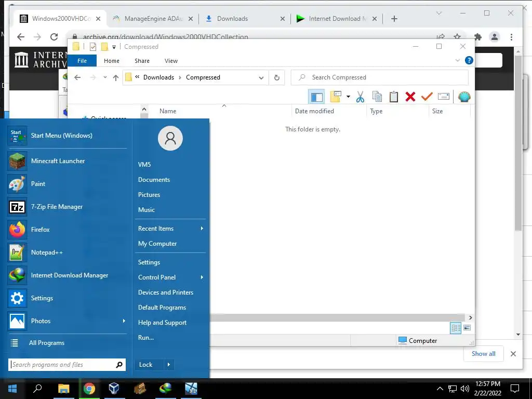Go up one folder level arrow
The height and width of the screenshot is (399, 532).
click(116, 78)
